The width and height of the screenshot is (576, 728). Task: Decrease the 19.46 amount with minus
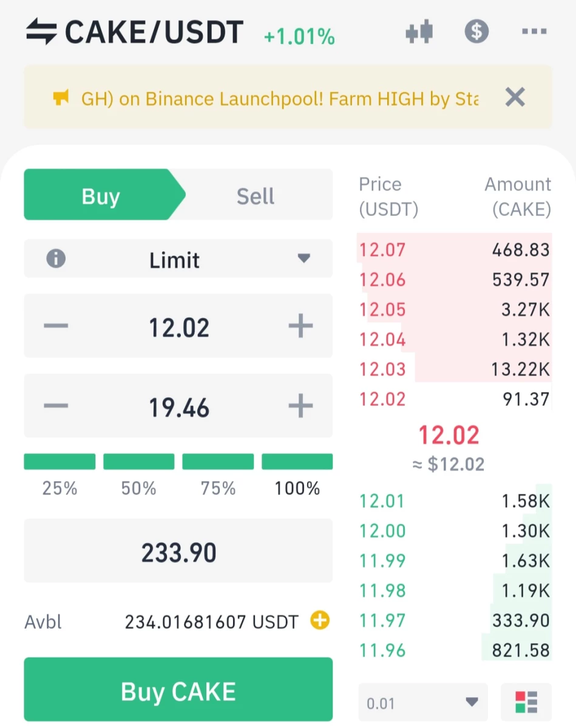pyautogui.click(x=56, y=406)
